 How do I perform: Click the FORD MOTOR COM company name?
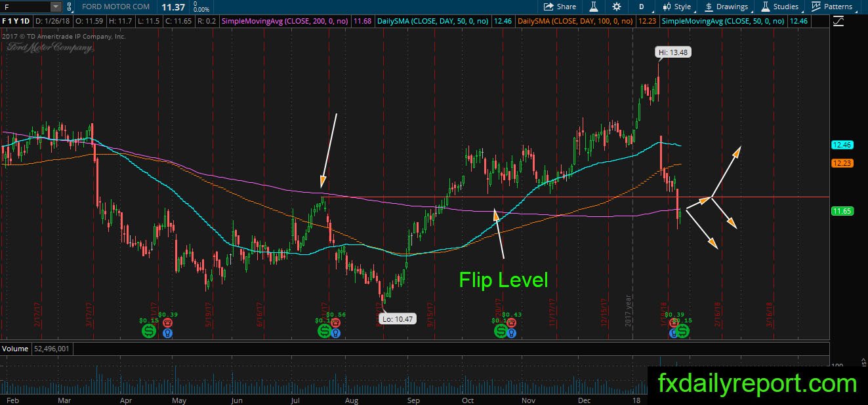click(115, 7)
